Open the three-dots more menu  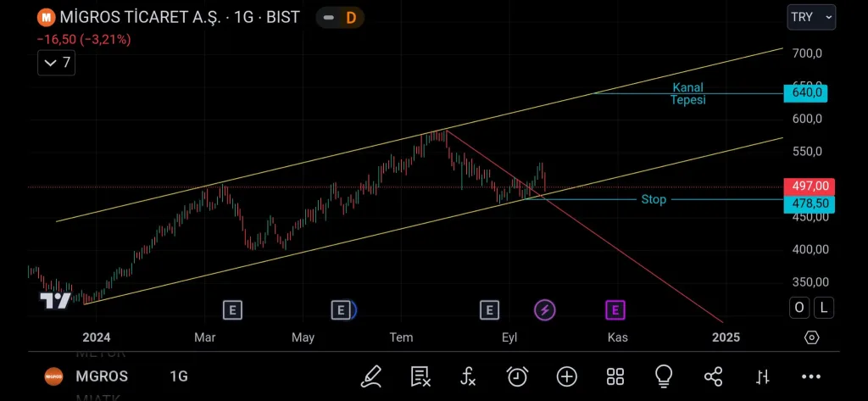(811, 377)
